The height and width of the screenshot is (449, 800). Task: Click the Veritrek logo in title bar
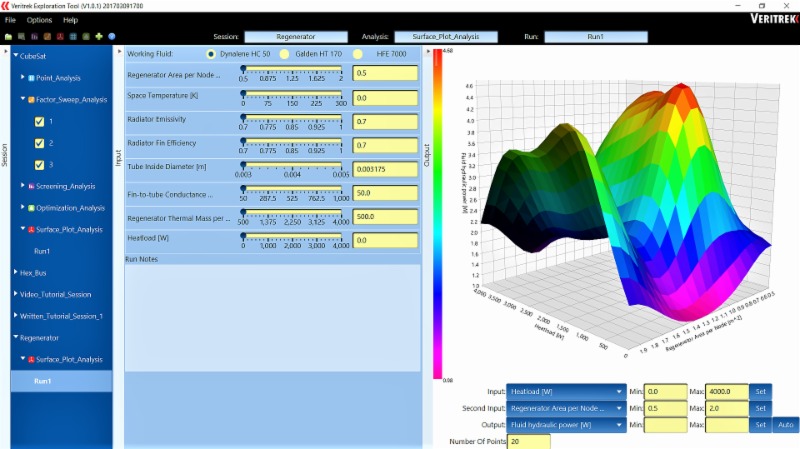tap(5, 6)
